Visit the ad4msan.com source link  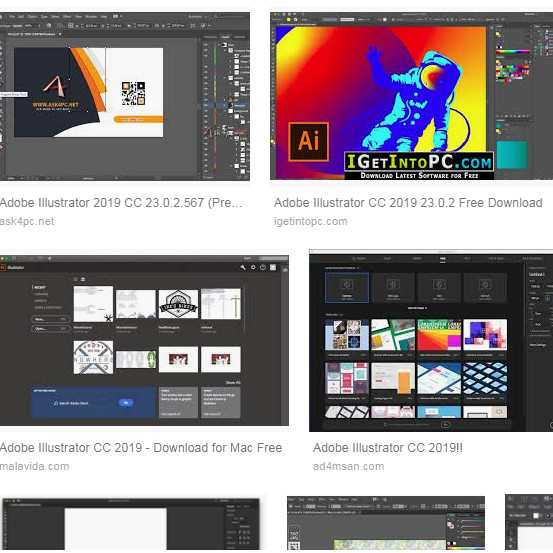pos(348,466)
